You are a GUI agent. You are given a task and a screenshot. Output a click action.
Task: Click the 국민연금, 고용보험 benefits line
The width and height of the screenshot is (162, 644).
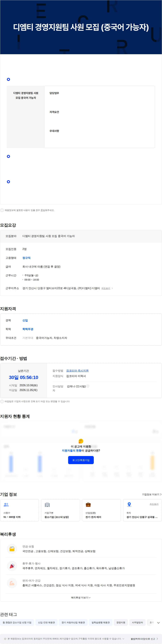point(59,551)
